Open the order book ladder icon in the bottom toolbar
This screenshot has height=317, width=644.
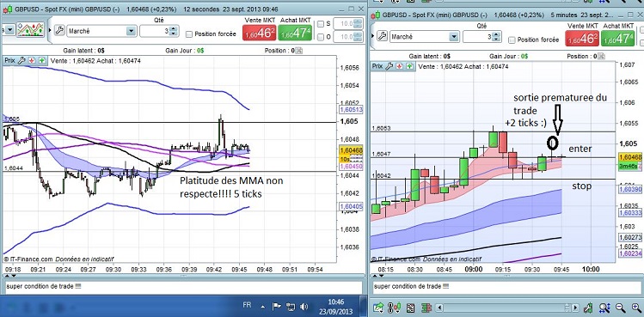coord(426,308)
